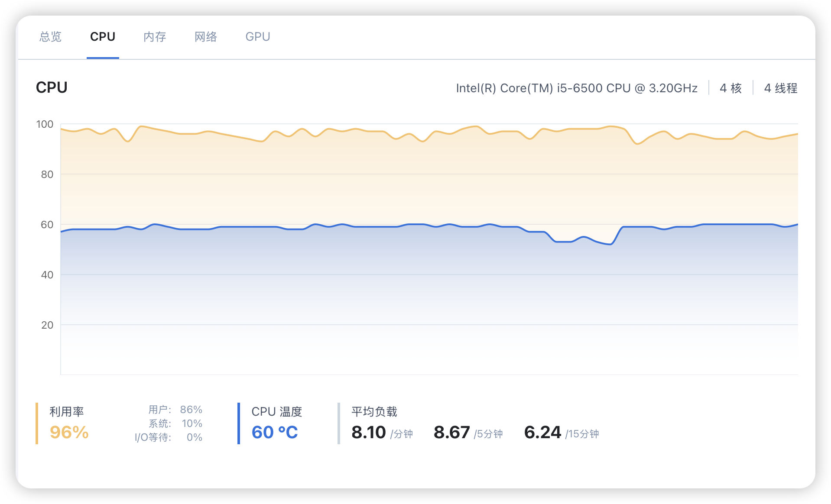
Task: Click the 8.67 five-minute load value
Action: tap(452, 432)
